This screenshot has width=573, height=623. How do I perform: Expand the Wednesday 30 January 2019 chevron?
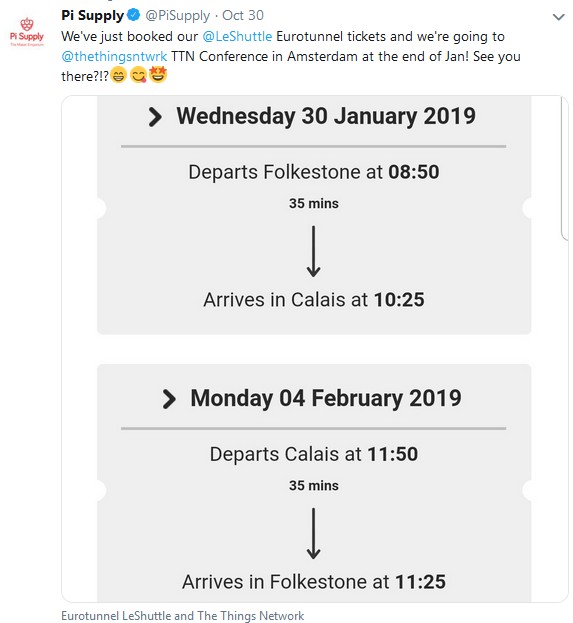point(155,117)
